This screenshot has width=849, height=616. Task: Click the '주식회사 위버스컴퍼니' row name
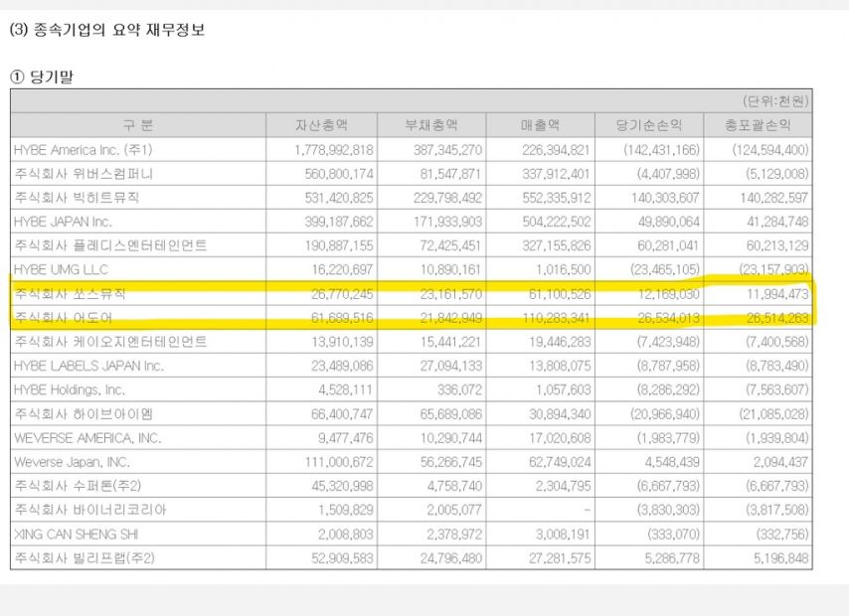coord(84,174)
